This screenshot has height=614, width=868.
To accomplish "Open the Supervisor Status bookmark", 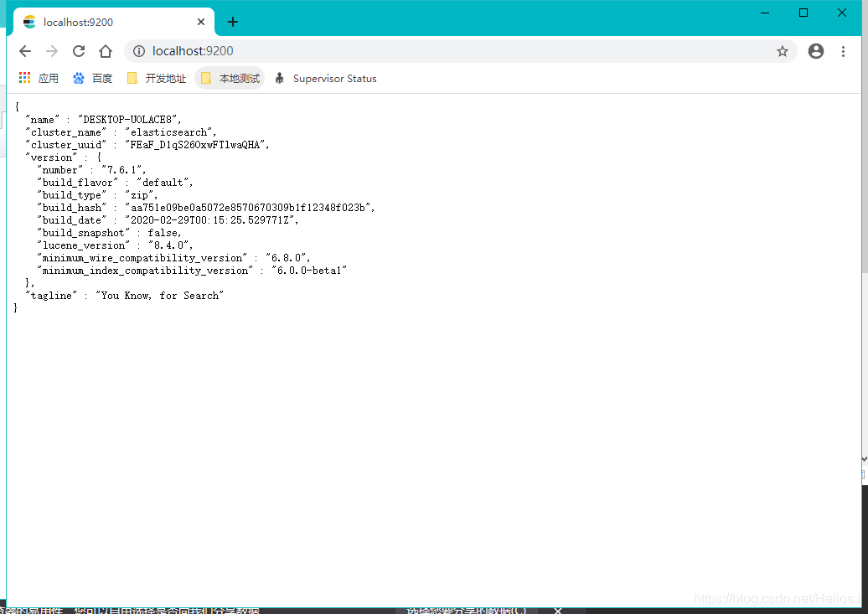I will click(326, 79).
